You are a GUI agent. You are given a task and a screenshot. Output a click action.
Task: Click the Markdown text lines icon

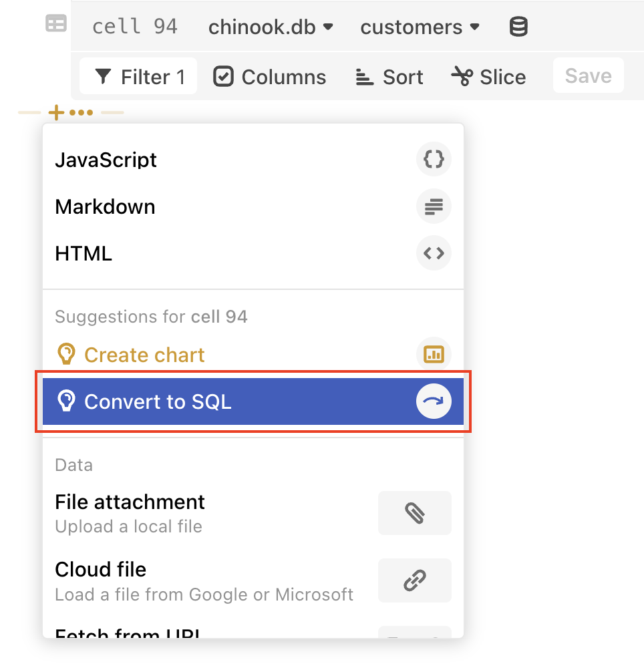pyautogui.click(x=434, y=206)
